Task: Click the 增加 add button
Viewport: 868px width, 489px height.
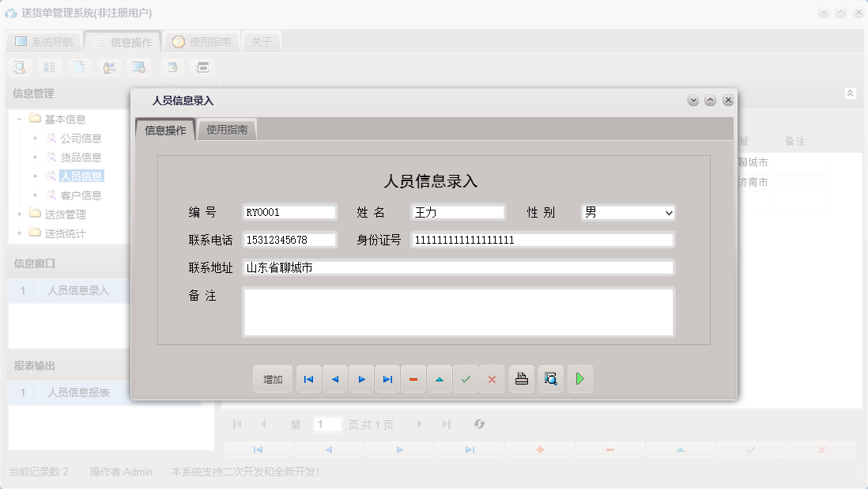Action: click(x=272, y=378)
